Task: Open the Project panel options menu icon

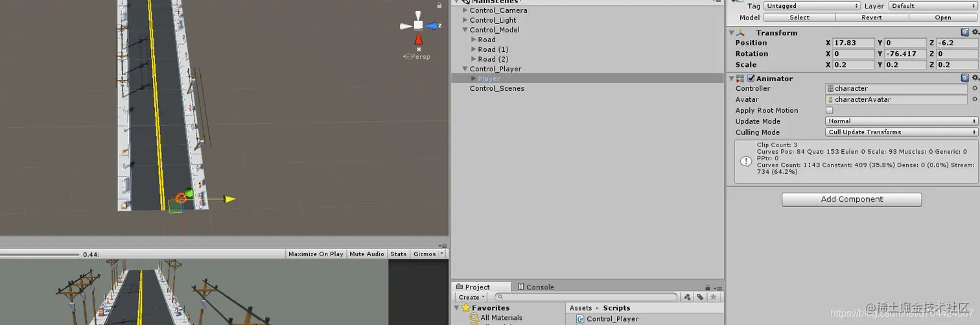Action: (717, 287)
